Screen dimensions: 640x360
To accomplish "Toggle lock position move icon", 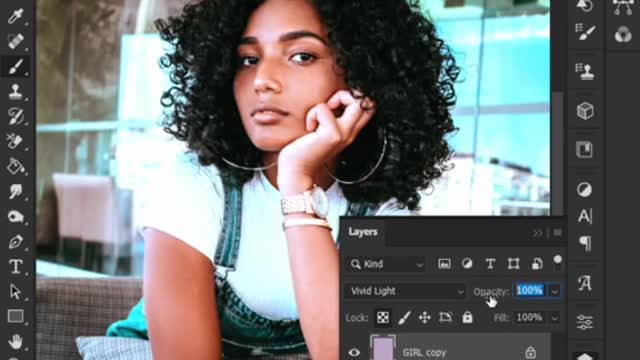I will (x=424, y=317).
